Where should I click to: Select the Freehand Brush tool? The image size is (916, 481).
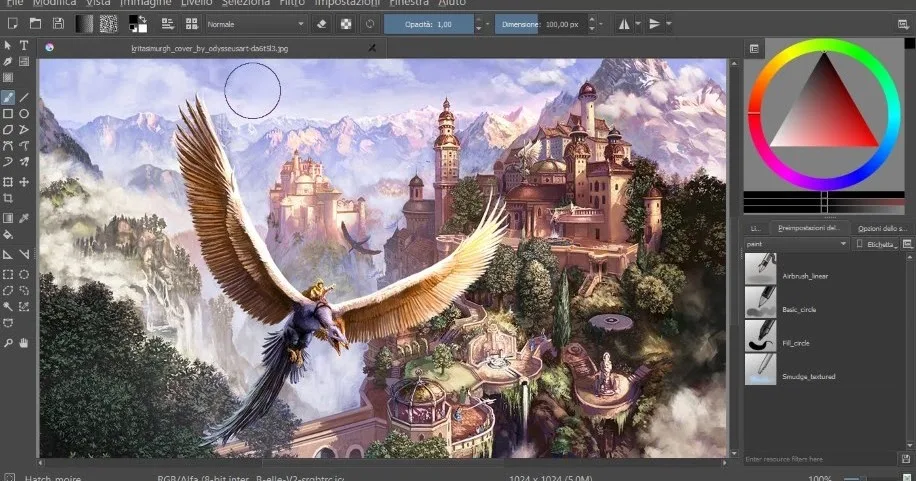point(8,97)
